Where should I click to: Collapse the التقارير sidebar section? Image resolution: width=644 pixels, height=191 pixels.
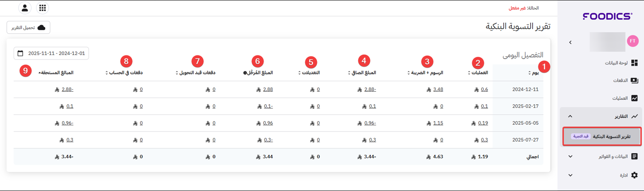570,116
